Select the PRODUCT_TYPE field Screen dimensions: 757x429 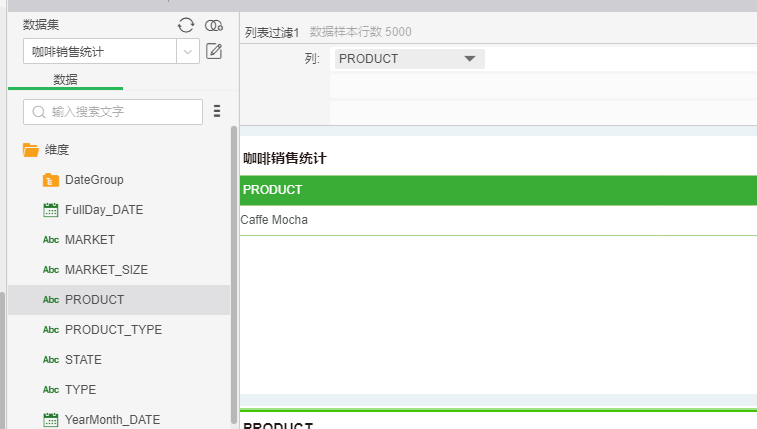click(x=112, y=330)
